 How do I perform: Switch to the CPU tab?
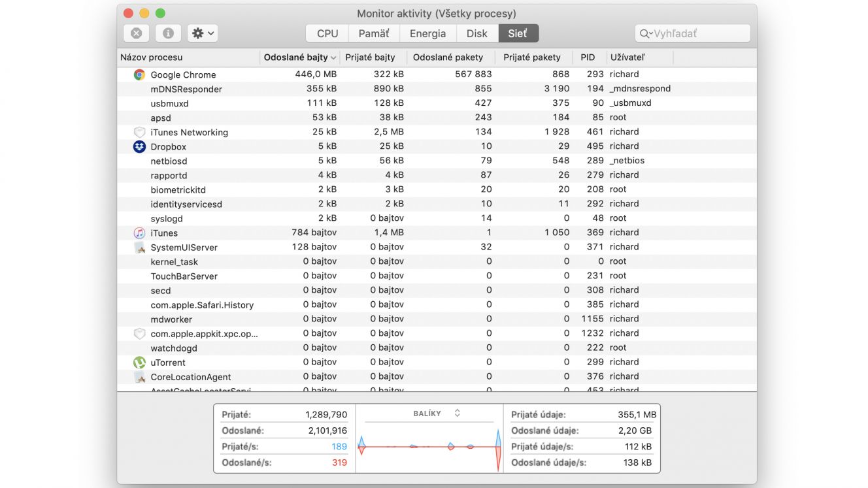point(327,33)
